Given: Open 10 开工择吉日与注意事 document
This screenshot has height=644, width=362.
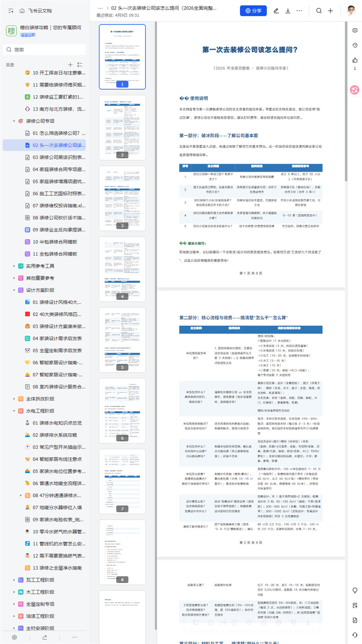Looking at the screenshot, I should pyautogui.click(x=44, y=73).
